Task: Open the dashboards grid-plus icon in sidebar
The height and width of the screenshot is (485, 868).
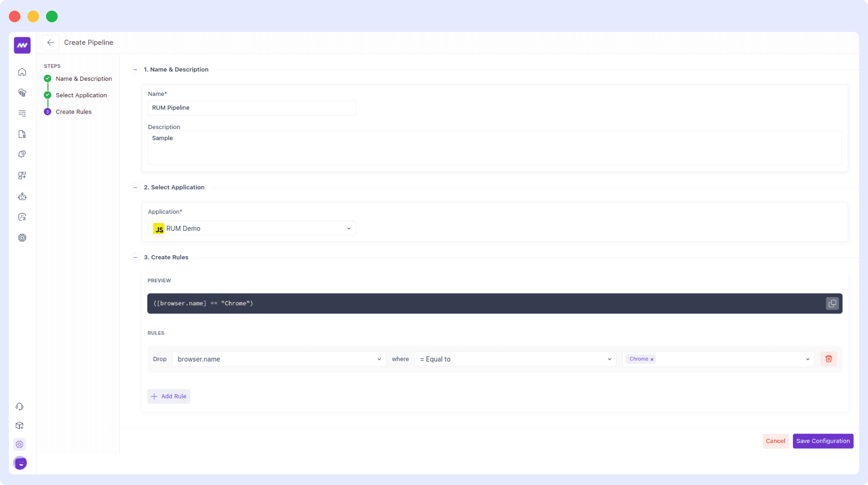Action: [22, 176]
